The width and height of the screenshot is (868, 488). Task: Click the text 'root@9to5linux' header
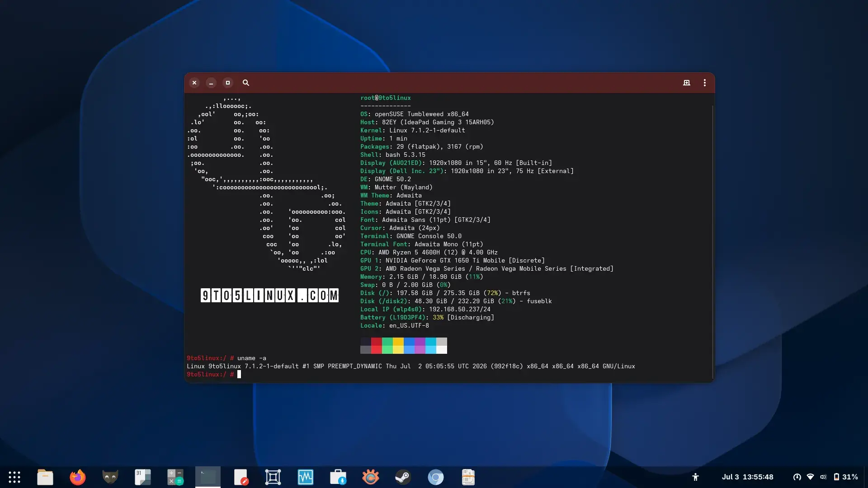(386, 98)
